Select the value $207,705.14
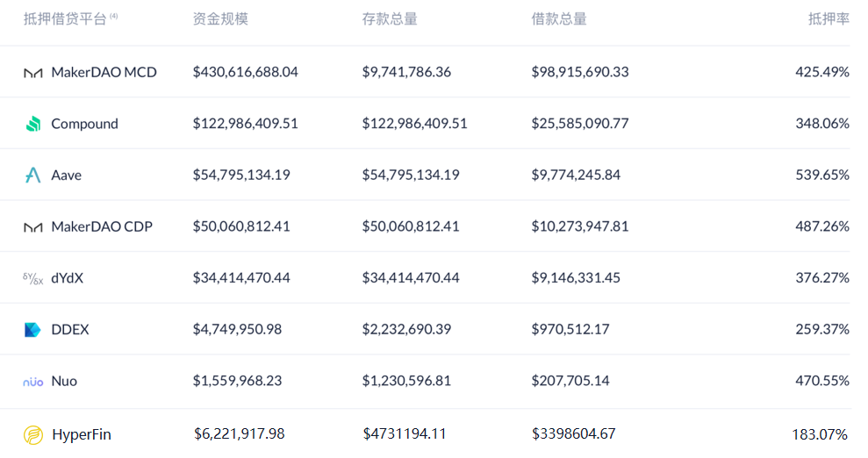Image resolution: width=868 pixels, height=458 pixels. [570, 381]
